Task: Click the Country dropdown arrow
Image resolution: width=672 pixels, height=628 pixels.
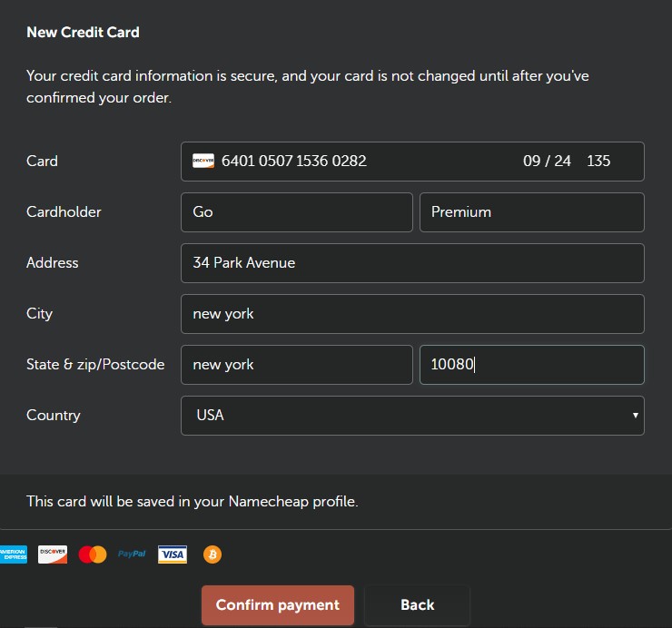Action: coord(635,415)
